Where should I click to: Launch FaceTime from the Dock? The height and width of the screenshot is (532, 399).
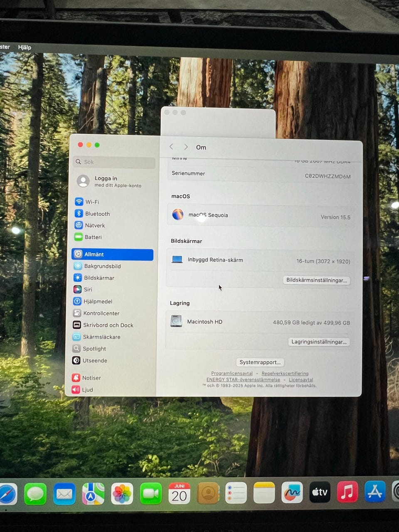[x=151, y=493]
